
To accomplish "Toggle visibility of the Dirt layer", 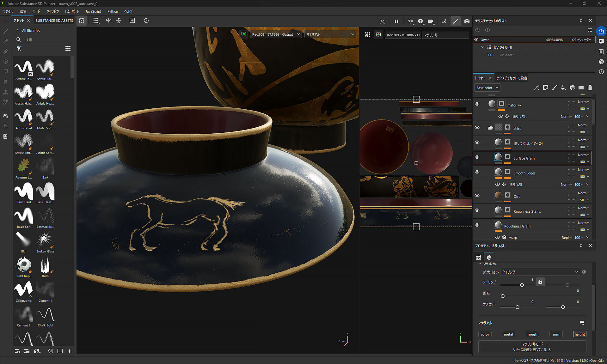I will tap(477, 195).
